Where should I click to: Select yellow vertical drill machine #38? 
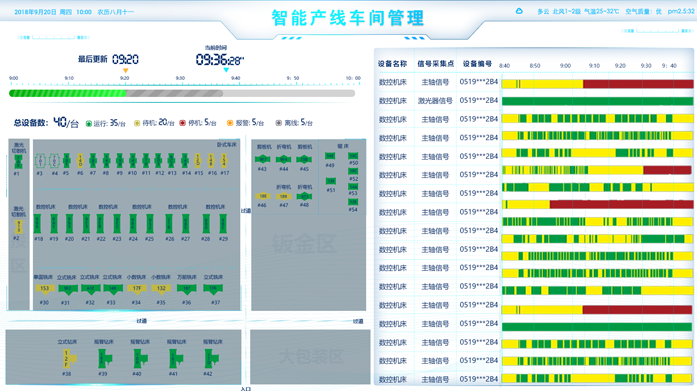coord(68,359)
